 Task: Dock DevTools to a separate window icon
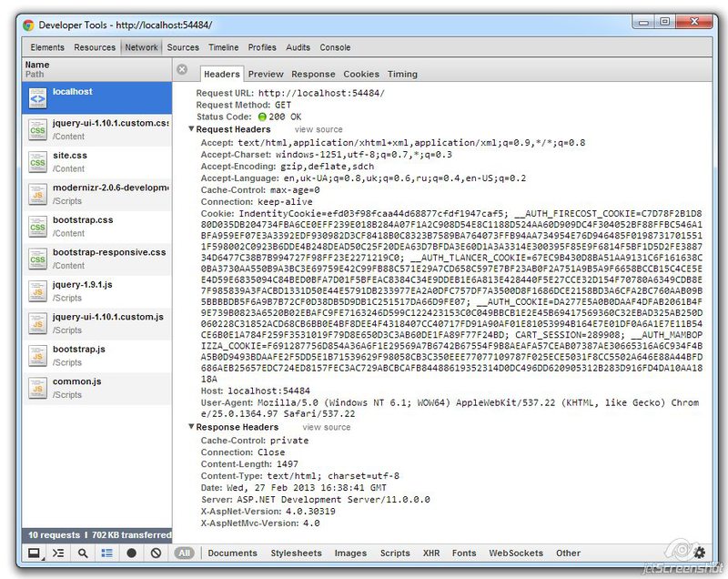tap(35, 553)
